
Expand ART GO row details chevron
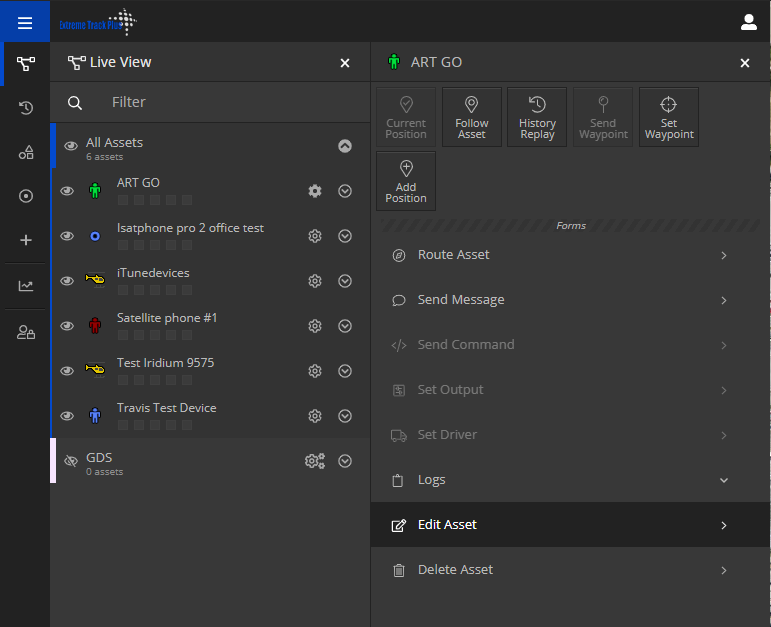pos(345,191)
